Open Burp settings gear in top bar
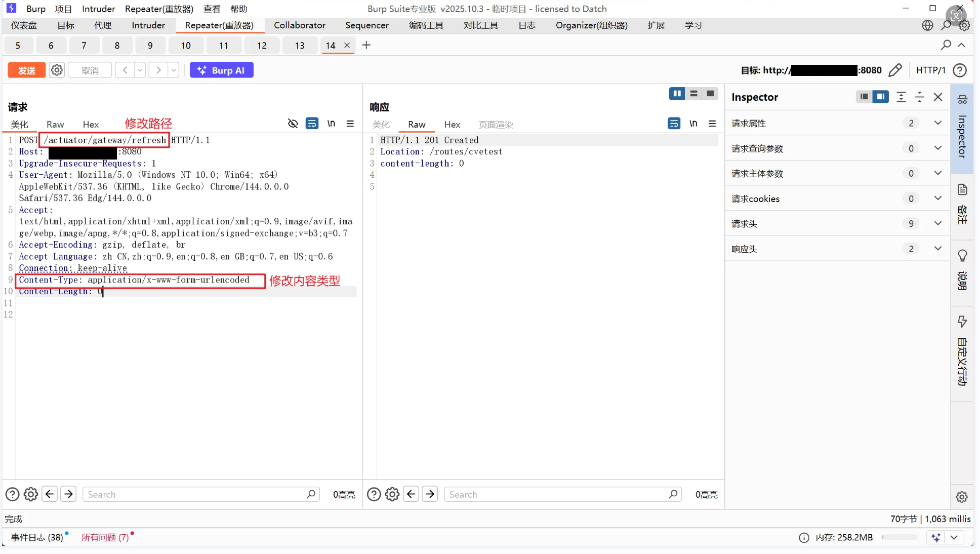 click(964, 25)
